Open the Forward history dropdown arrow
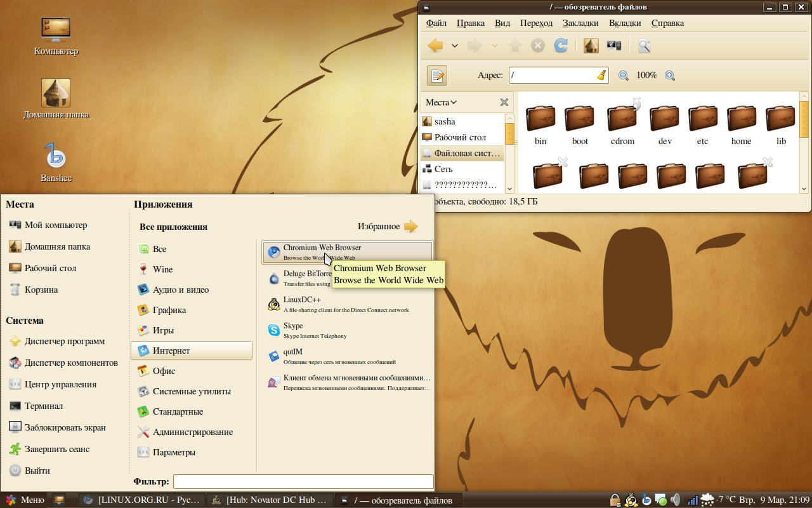 495,46
